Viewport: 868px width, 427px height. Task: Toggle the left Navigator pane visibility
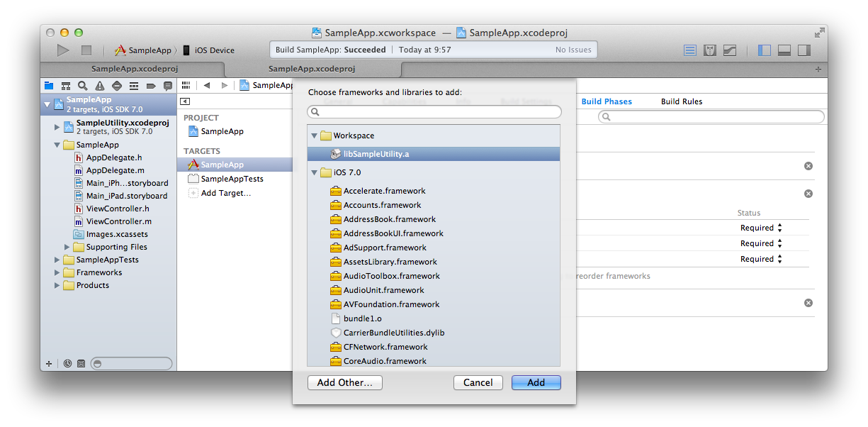(765, 50)
